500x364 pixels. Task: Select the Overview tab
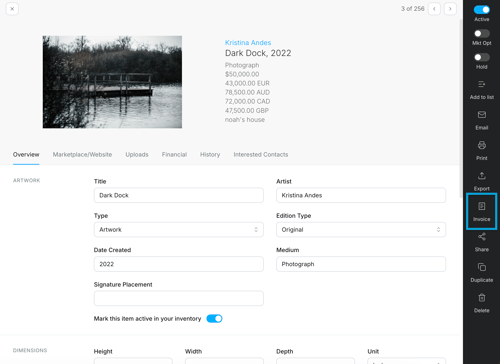26,154
